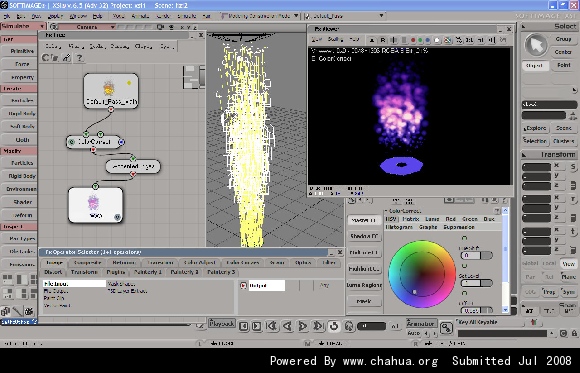Click the HSV color wheel
The width and height of the screenshot is (580, 373).
(x=422, y=274)
